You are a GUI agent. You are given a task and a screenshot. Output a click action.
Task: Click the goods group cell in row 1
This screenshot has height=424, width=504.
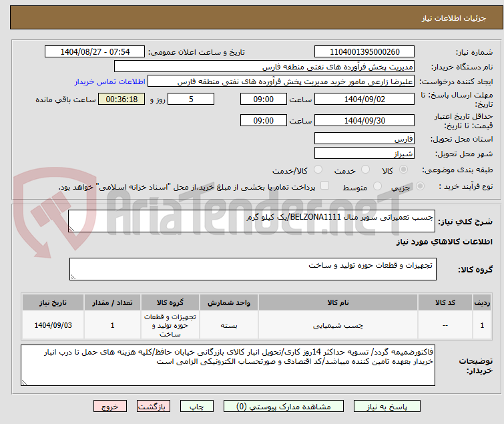(x=170, y=325)
